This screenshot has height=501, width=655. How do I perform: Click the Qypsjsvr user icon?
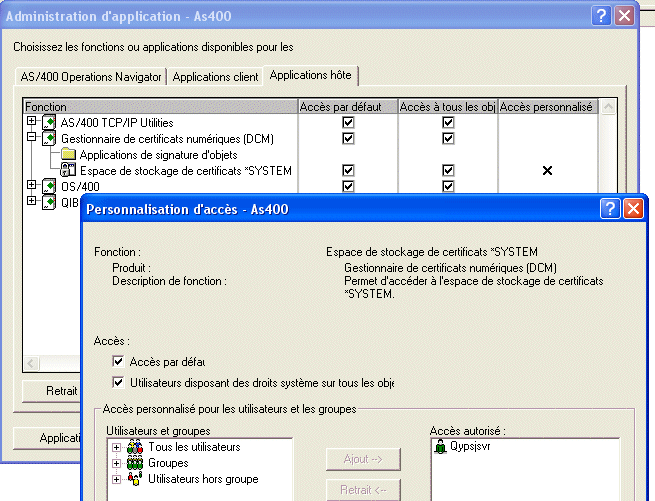tap(440, 446)
